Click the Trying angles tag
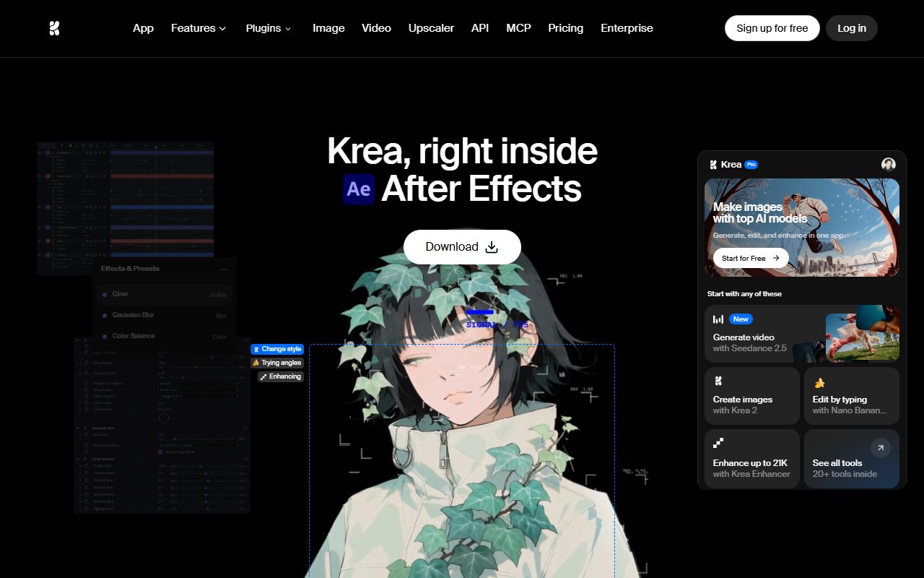The height and width of the screenshot is (578, 924). tap(276, 363)
